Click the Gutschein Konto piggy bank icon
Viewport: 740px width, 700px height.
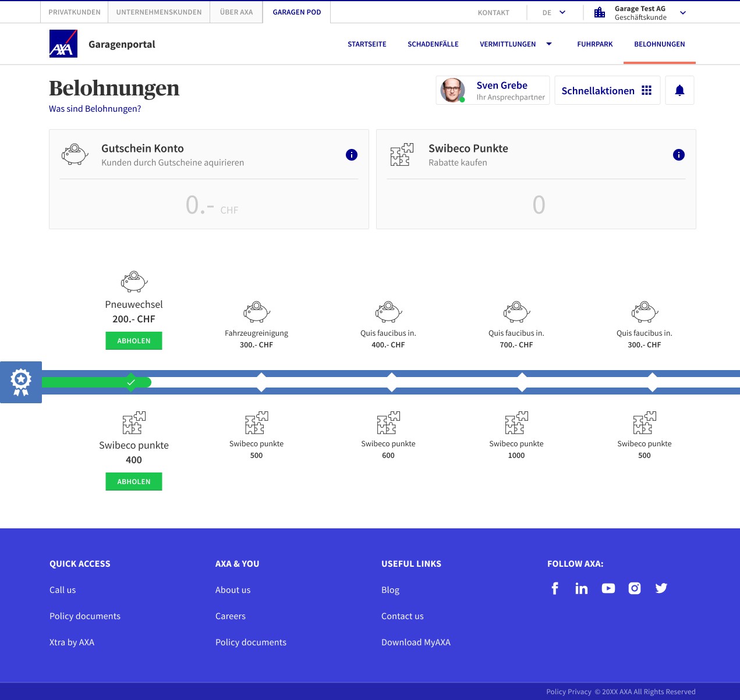tap(75, 155)
